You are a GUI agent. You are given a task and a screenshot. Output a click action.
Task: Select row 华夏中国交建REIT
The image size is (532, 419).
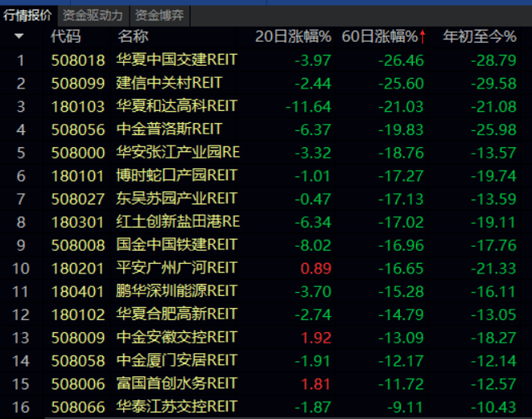(x=266, y=60)
